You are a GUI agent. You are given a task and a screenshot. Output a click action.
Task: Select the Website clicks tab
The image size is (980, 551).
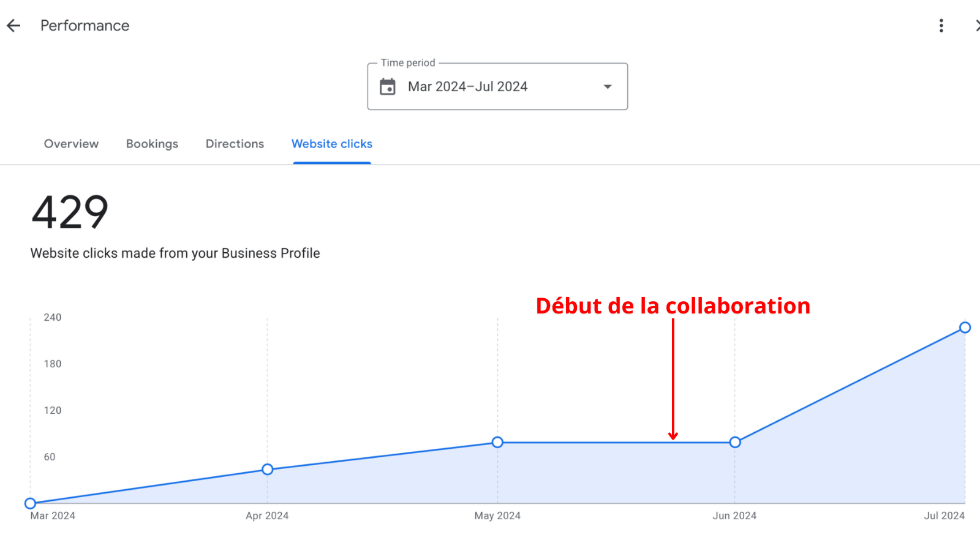pyautogui.click(x=332, y=144)
